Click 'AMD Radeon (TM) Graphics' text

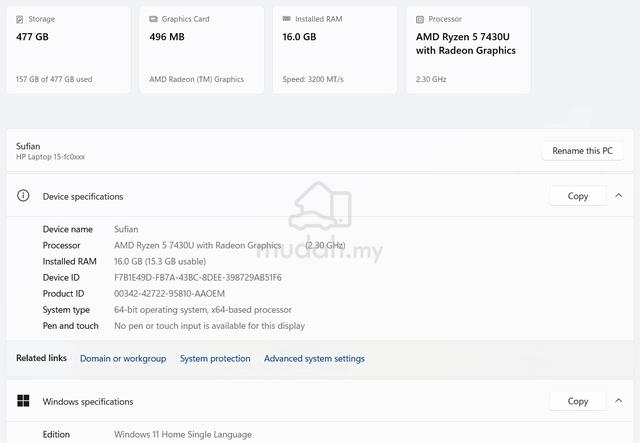pos(196,79)
